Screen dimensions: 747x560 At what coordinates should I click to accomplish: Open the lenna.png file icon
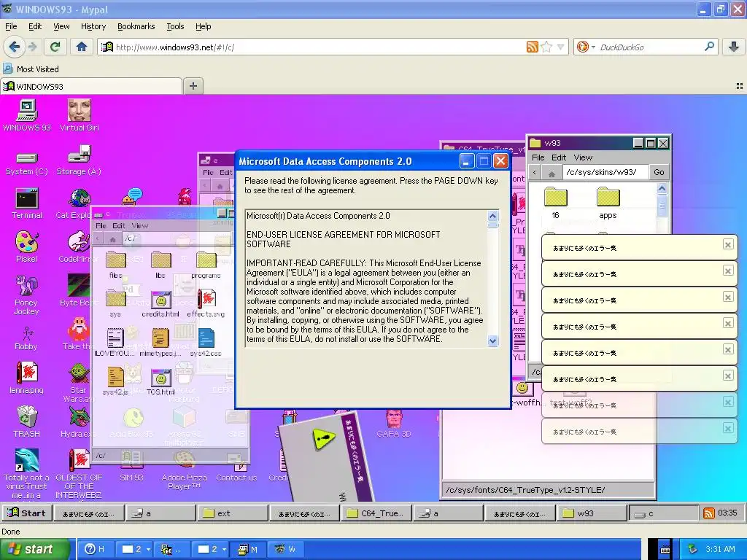point(27,378)
